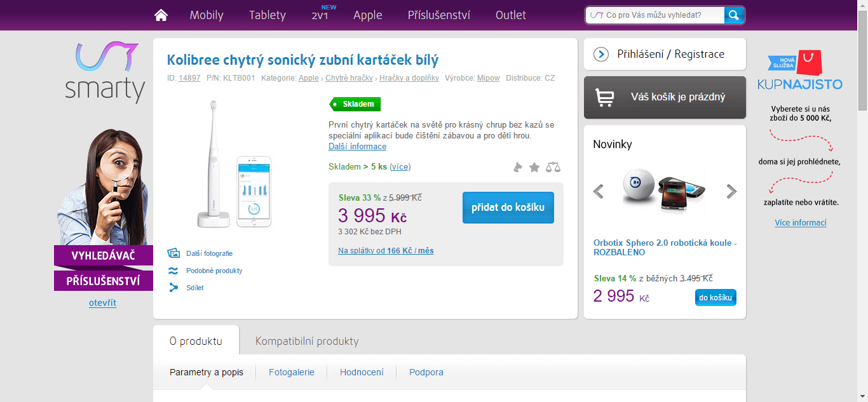
Task: Open Chytré hračky category link
Action: coord(349,78)
